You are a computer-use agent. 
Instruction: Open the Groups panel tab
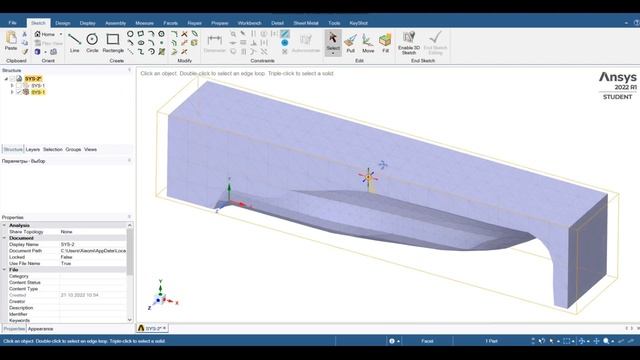(x=73, y=149)
